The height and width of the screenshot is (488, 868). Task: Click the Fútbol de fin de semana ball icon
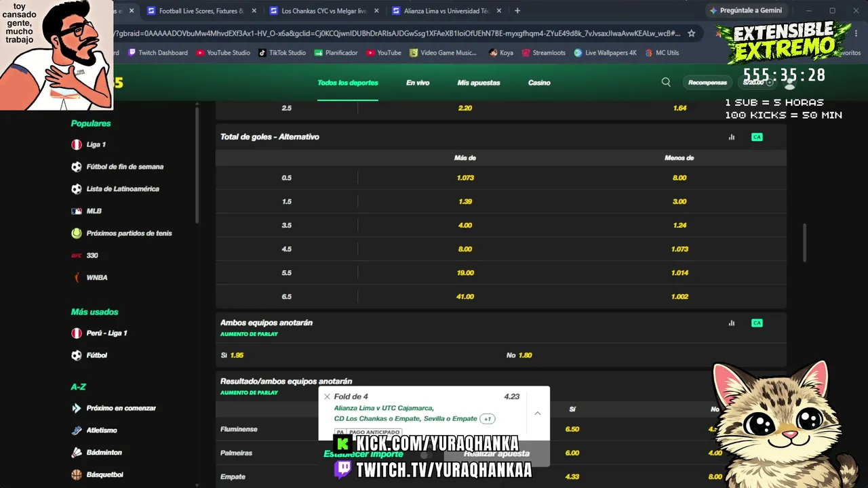point(77,167)
